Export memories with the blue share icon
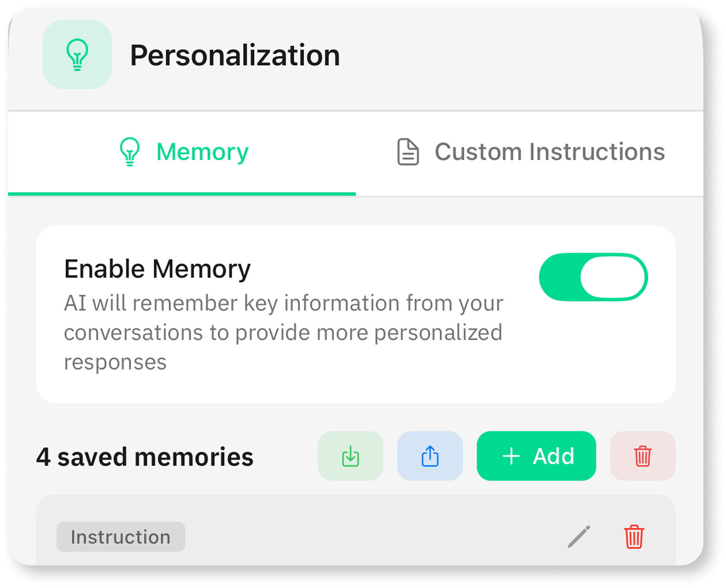726x588 pixels. [430, 456]
